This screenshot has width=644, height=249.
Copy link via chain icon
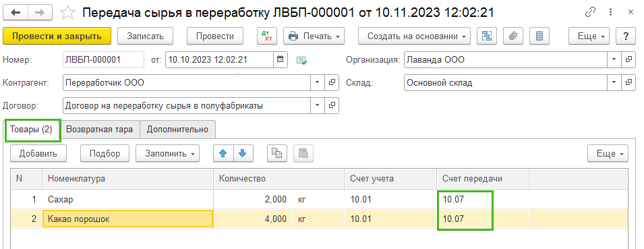click(590, 13)
